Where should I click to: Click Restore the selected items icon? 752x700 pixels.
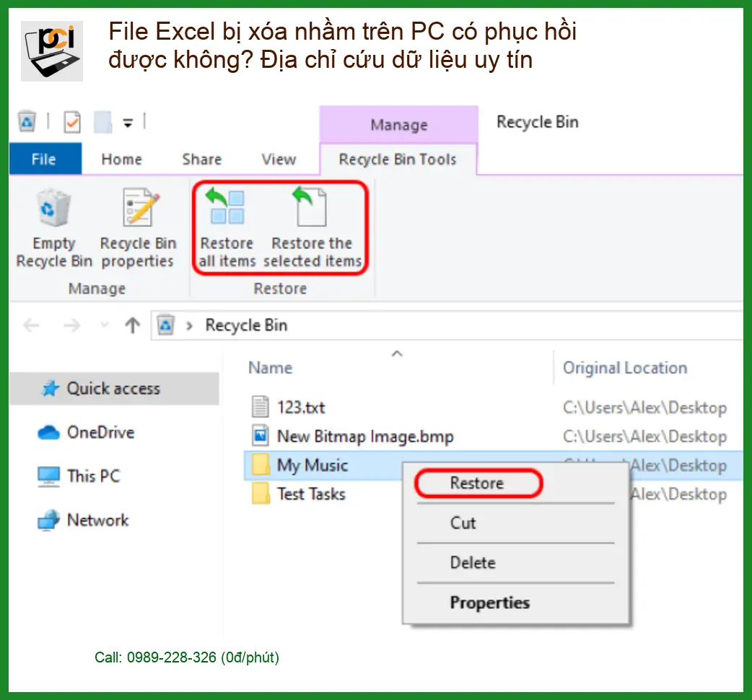pyautogui.click(x=310, y=207)
